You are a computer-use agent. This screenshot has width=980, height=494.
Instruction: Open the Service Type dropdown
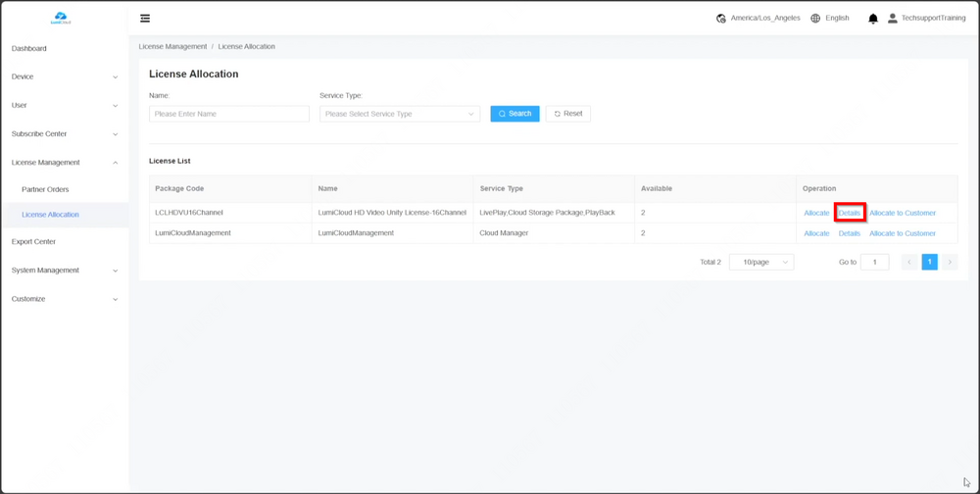tap(400, 114)
